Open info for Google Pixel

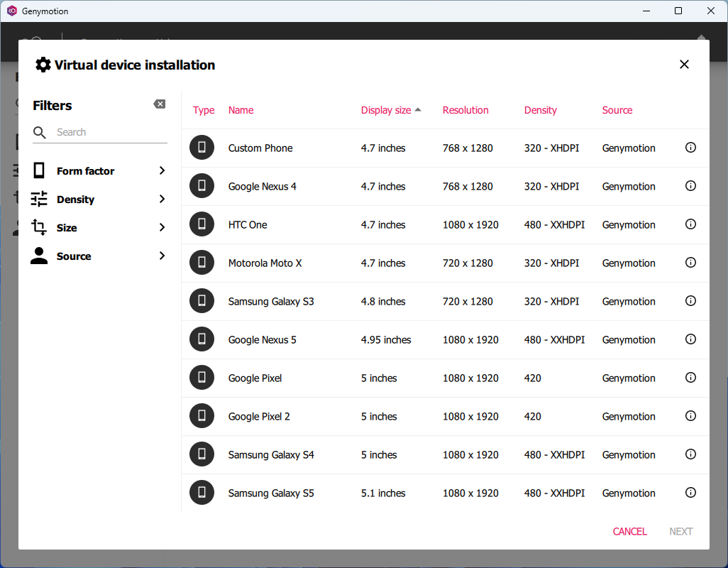[x=690, y=378]
